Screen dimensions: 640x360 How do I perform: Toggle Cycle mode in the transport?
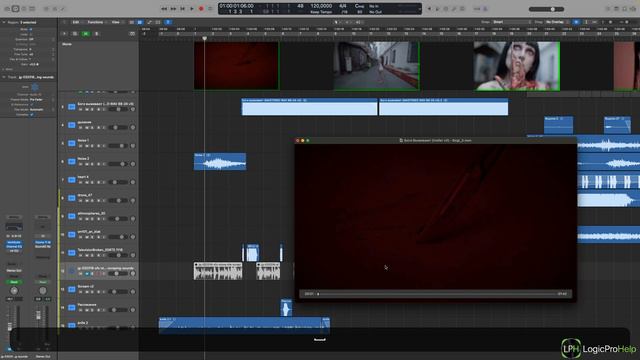[210, 9]
